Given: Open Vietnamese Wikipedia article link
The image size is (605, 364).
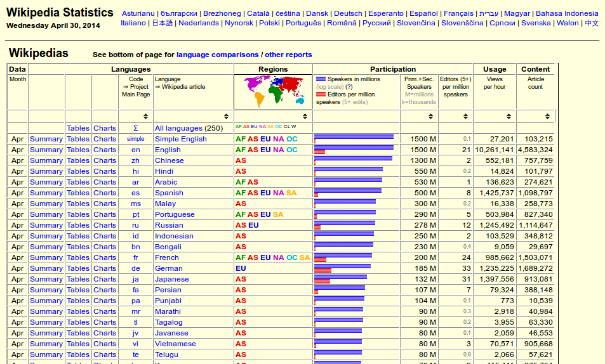Looking at the screenshot, I should [175, 344].
